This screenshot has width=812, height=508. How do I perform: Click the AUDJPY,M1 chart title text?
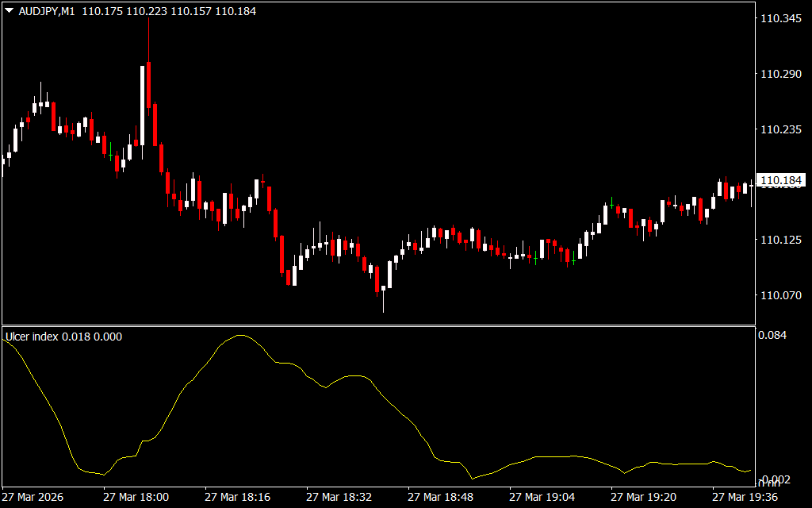(47, 12)
